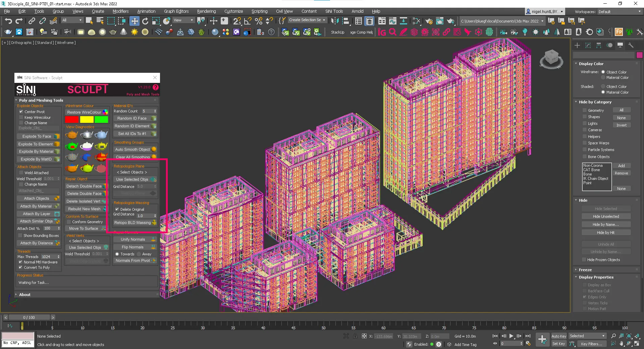Screen dimensions: 644x349
Task: Pick the yellow wireframe colour swatch
Action: (87, 119)
